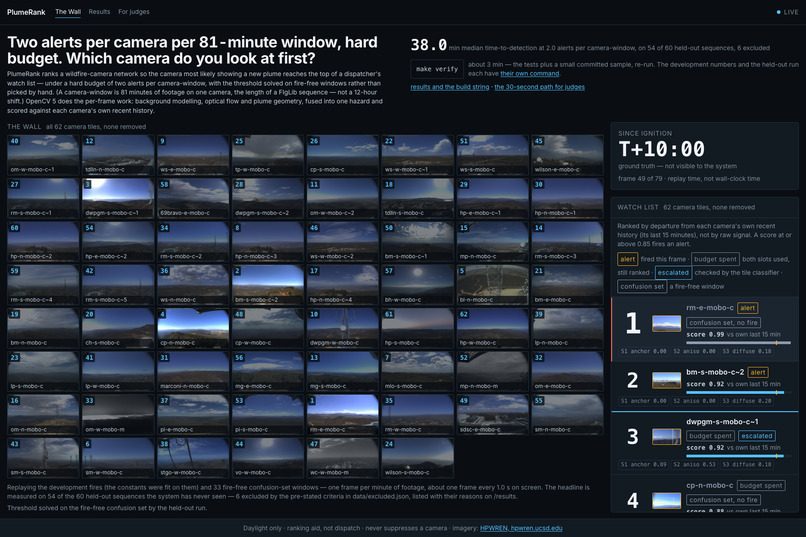Select the bm-e-mobo-c camera tile
The width and height of the screenshot is (806, 537).
click(x=567, y=285)
